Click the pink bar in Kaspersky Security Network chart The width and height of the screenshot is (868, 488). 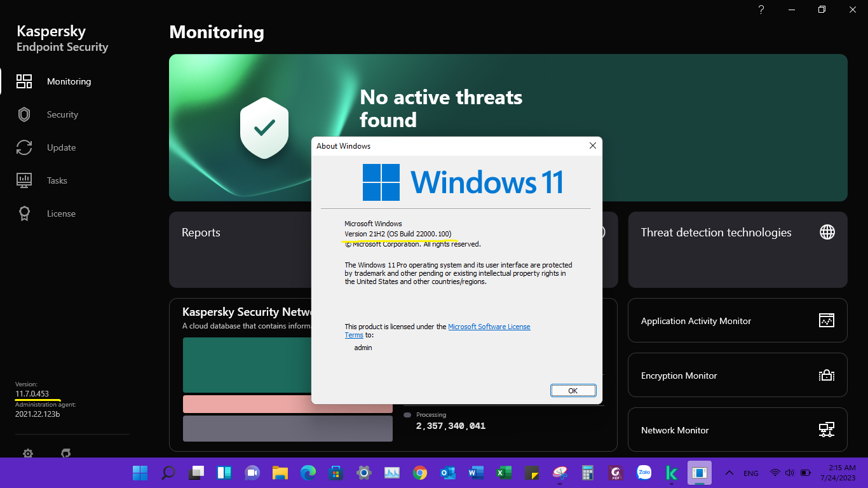[287, 404]
